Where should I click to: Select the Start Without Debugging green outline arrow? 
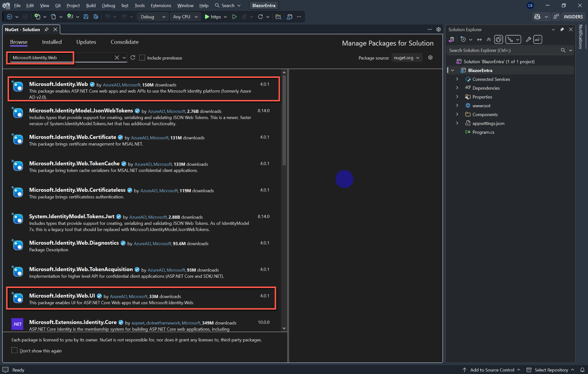click(234, 17)
